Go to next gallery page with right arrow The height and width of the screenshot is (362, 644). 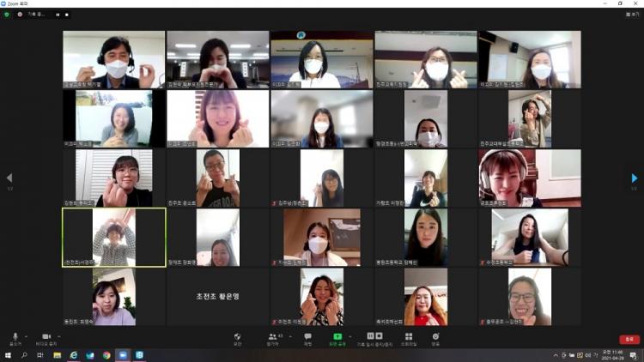(635, 178)
